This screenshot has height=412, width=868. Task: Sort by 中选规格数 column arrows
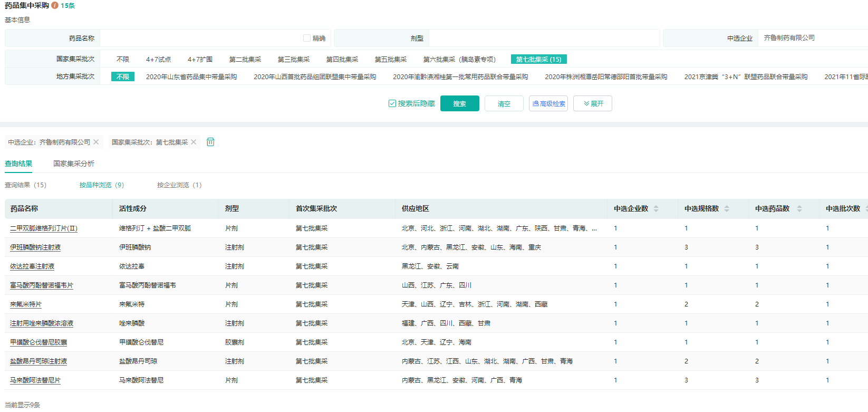pos(727,209)
